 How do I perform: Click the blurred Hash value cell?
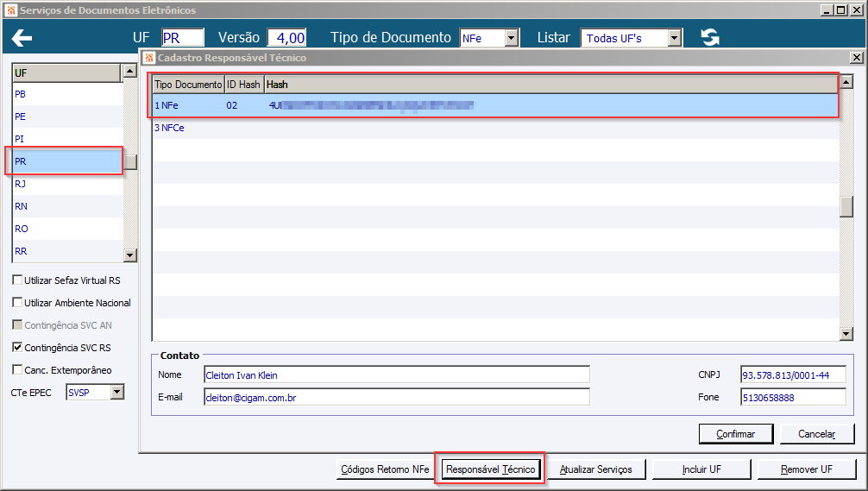coord(371,105)
